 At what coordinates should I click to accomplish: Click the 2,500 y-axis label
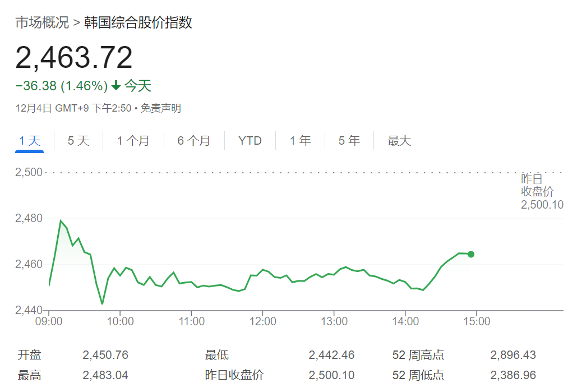pyautogui.click(x=29, y=172)
